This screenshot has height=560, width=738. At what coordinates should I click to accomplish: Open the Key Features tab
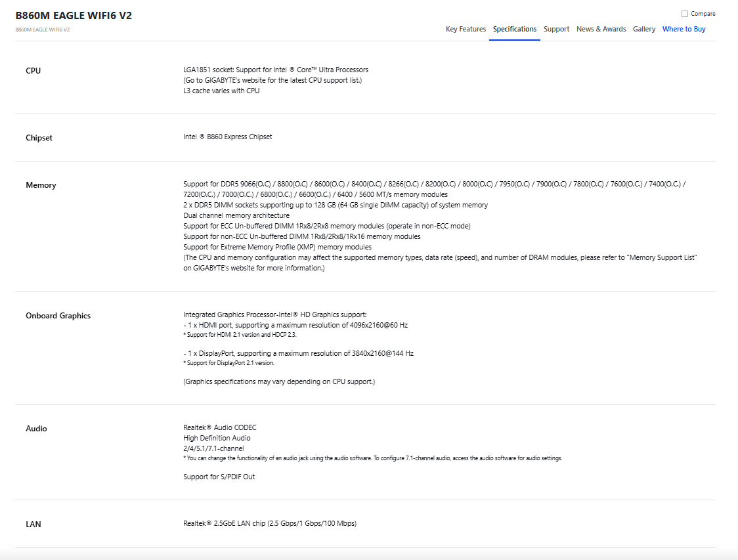(466, 29)
